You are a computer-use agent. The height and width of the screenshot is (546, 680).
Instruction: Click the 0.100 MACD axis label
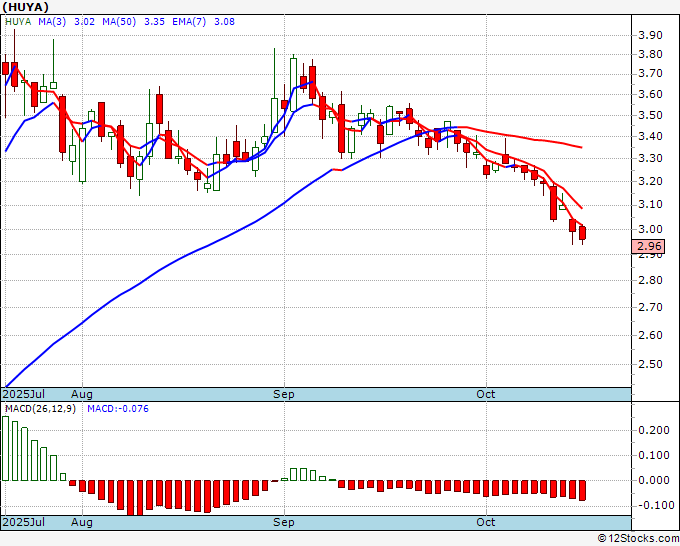654,455
